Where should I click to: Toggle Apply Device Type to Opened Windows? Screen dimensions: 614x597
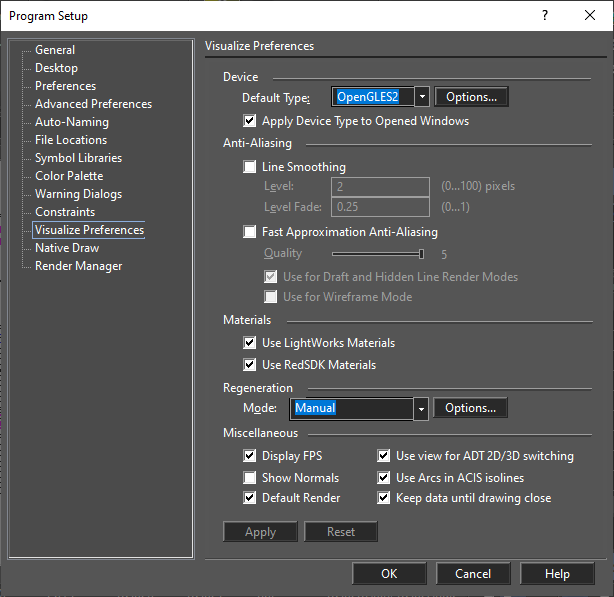click(249, 121)
